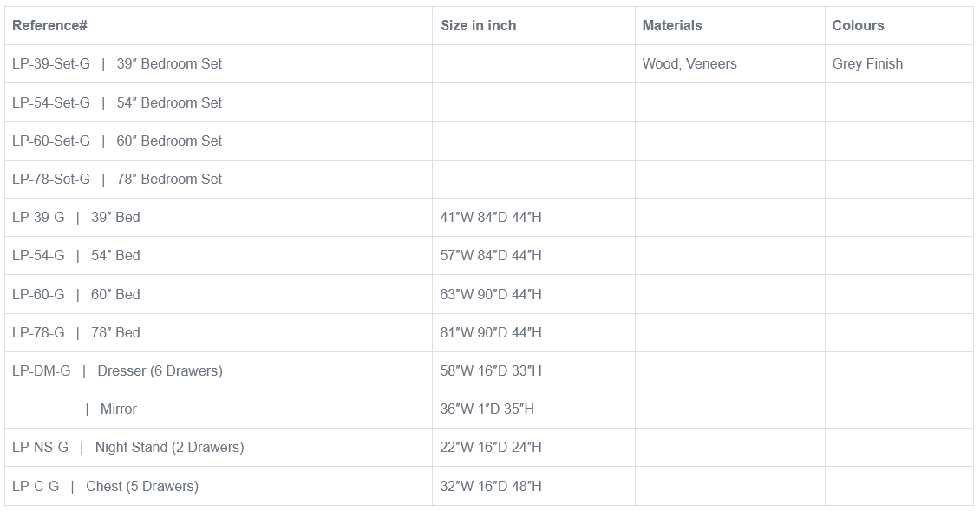This screenshot has width=980, height=511.
Task: Click the LP-60-Set-G 60″ Bedroom Set entry
Action: [x=117, y=141]
